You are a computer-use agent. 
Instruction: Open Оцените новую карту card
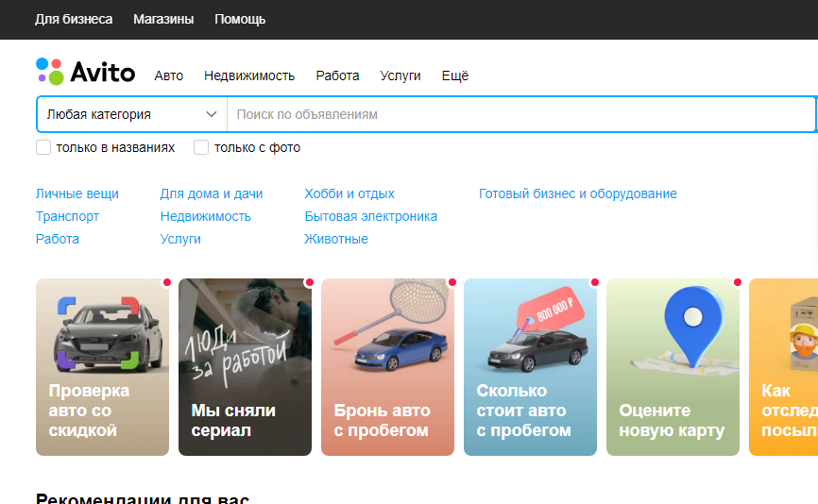(x=673, y=367)
